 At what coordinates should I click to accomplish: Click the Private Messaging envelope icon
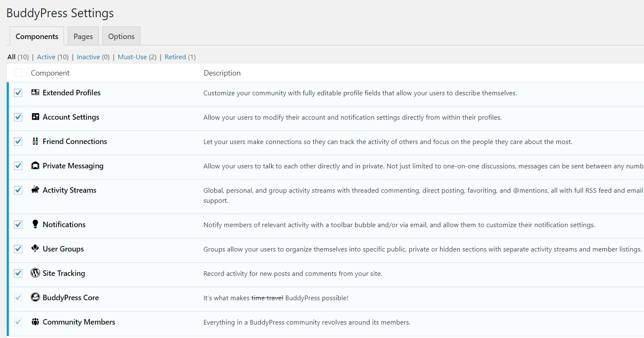click(x=35, y=165)
